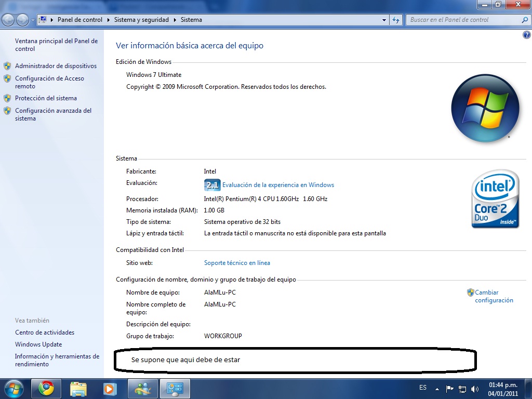This screenshot has width=532, height=399.
Task: Open Ventana principal del Panel de control
Action: (x=56, y=45)
